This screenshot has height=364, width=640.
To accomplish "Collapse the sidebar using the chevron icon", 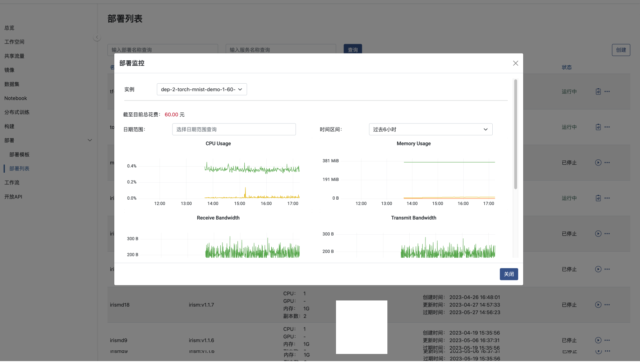I will [x=97, y=37].
